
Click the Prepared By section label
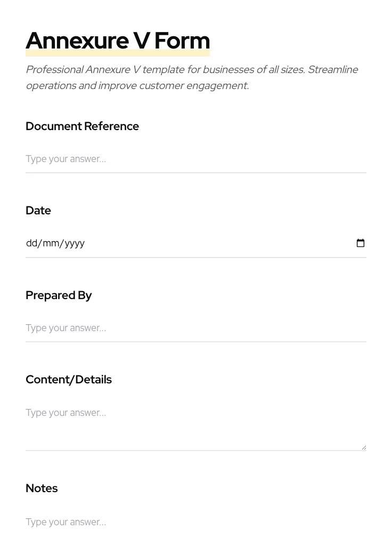pyautogui.click(x=59, y=295)
